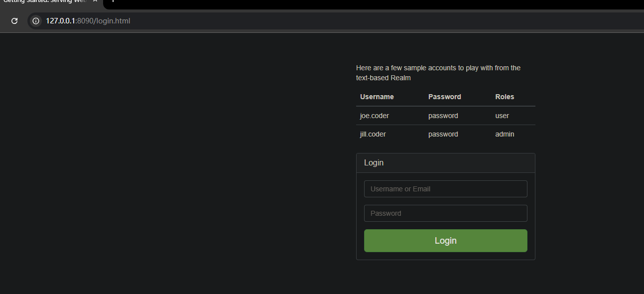Close the Getting started browser tab
The image size is (644, 294).
click(95, 1)
